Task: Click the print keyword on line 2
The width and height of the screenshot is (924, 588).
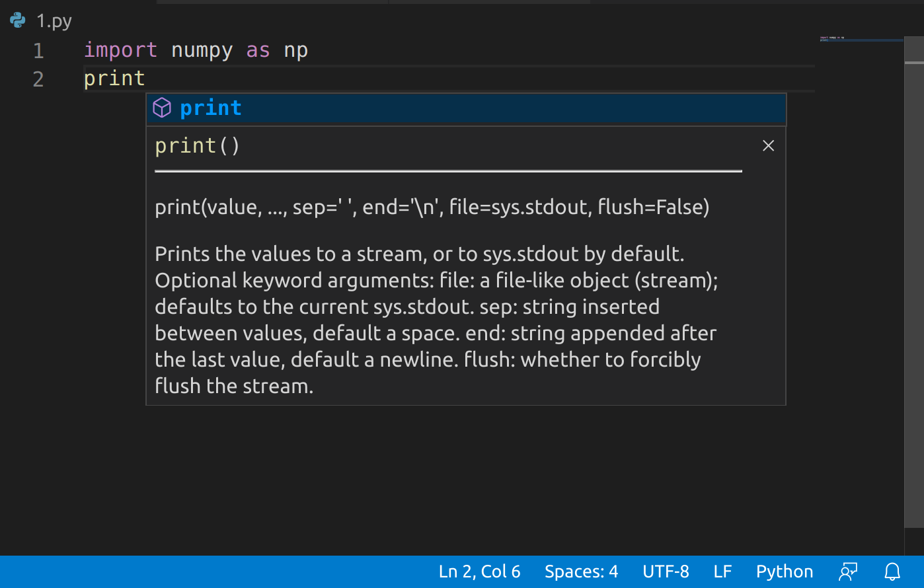Action: click(114, 79)
